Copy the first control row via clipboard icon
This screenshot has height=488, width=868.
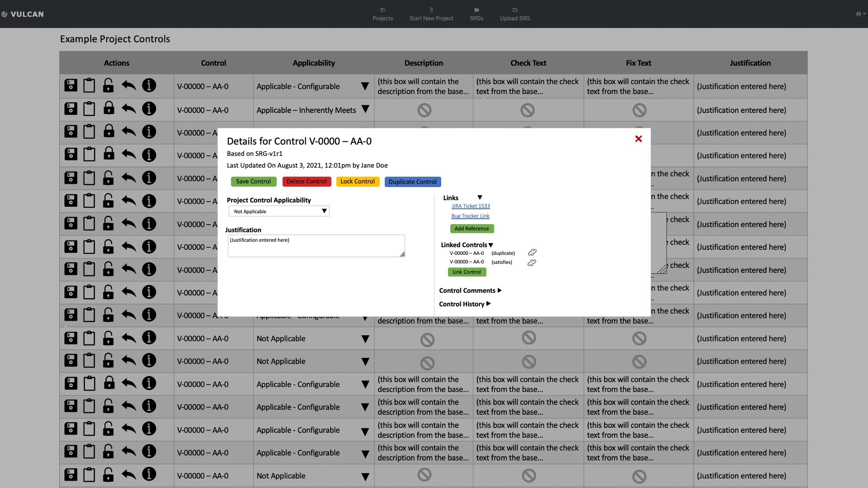[x=89, y=85]
